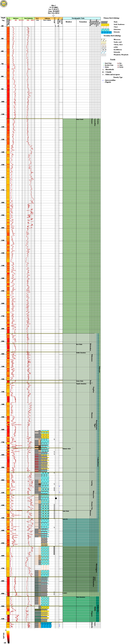Click the Few fossil abundance symbol
This screenshot has width=132, height=644.
pyautogui.click(x=118, y=63)
